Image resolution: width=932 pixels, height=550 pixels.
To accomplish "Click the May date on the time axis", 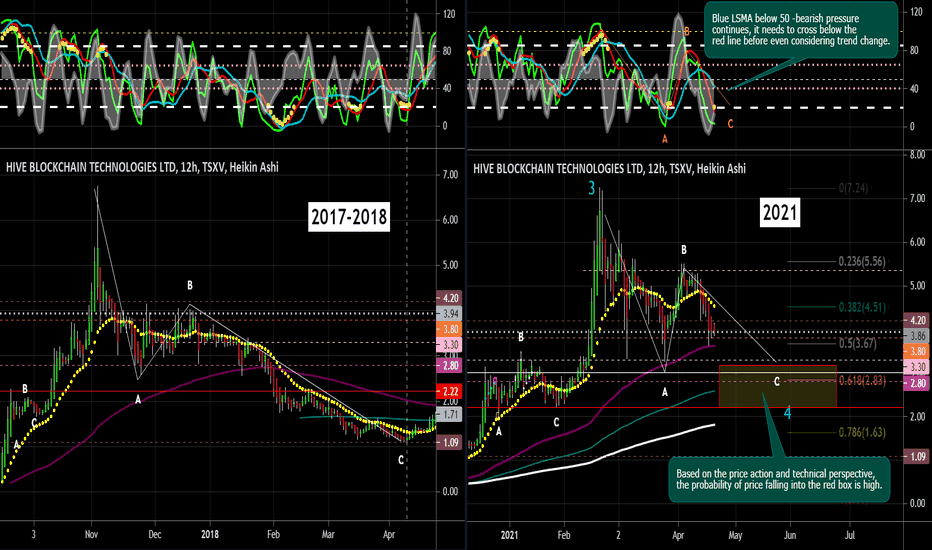I will pos(735,535).
